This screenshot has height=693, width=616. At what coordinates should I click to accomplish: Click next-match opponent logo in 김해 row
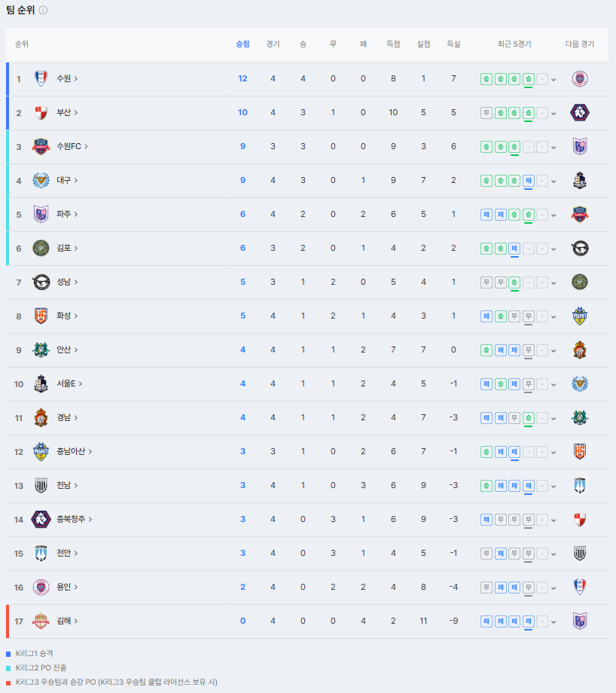[580, 621]
